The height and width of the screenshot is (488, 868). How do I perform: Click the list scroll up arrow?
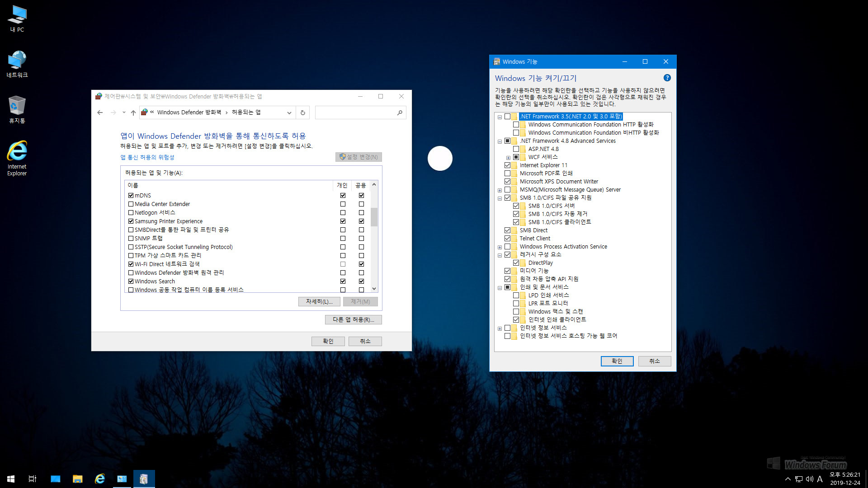[374, 184]
